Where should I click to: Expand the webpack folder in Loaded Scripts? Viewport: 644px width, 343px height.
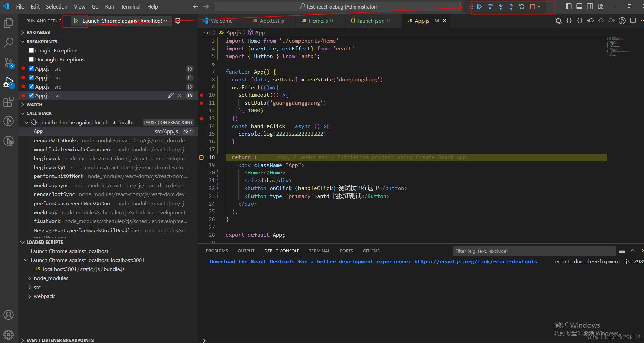[x=44, y=296]
